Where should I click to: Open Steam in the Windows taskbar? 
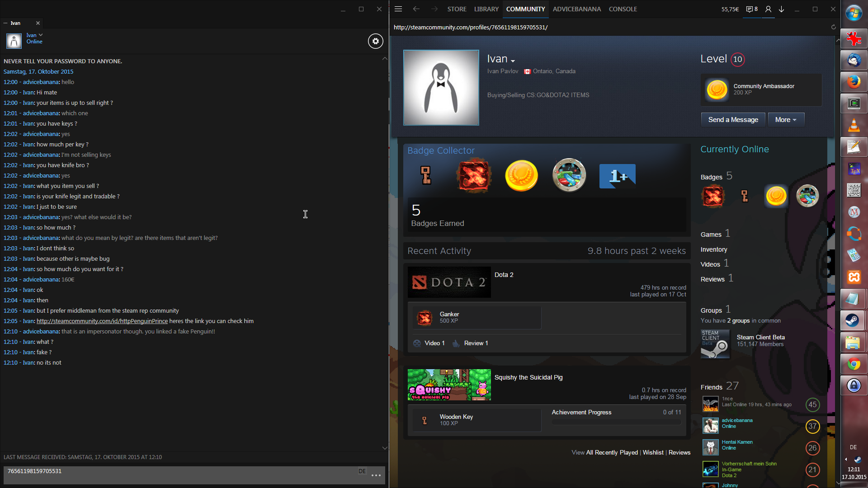(x=854, y=321)
